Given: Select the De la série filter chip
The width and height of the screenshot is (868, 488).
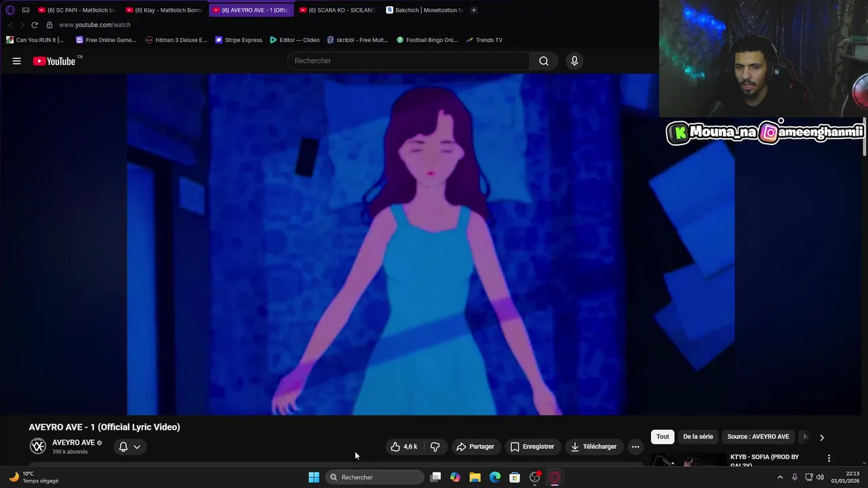Looking at the screenshot, I should (698, 437).
